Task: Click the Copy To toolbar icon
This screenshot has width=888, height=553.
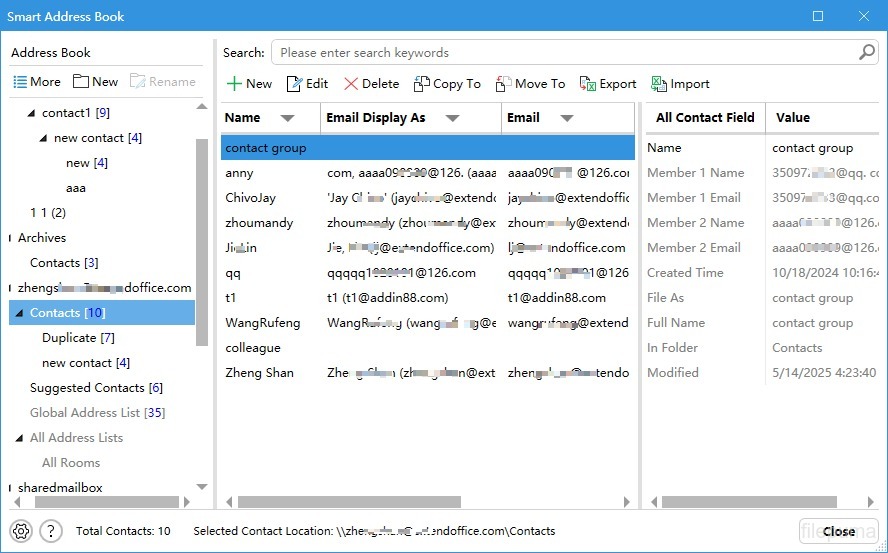Action: point(422,84)
